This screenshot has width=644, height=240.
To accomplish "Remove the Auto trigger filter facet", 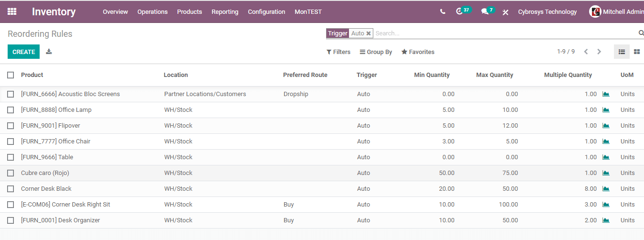I will click(x=369, y=33).
